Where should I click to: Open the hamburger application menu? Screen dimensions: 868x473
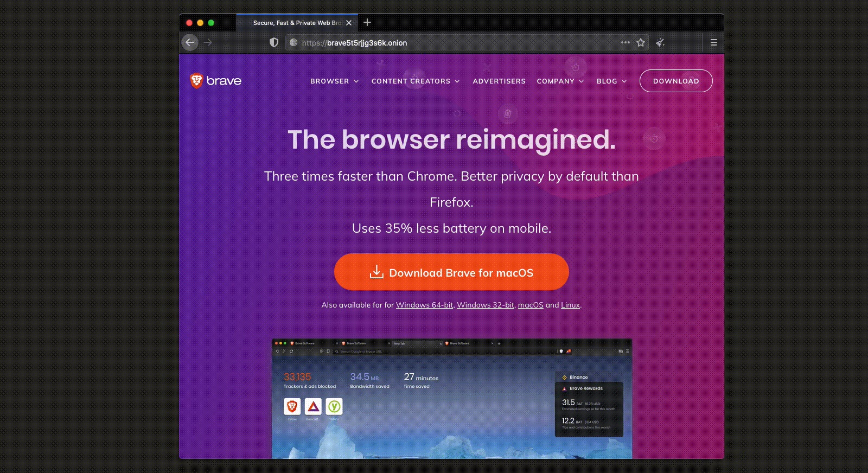714,42
